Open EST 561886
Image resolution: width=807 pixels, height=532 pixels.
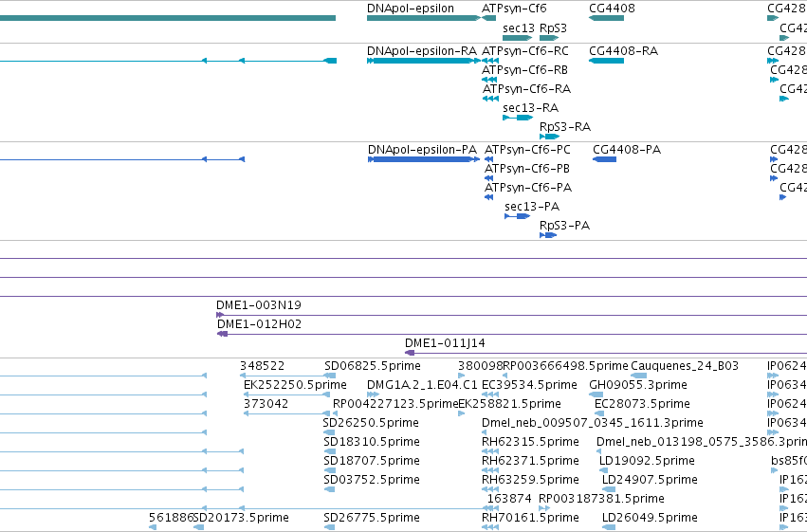coord(171,519)
